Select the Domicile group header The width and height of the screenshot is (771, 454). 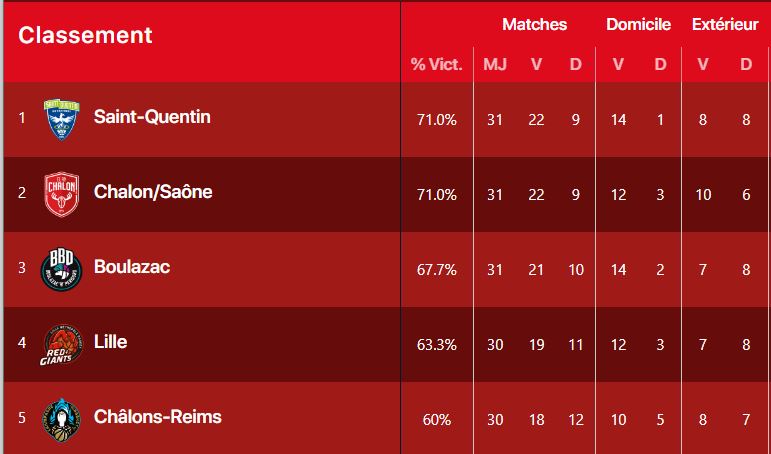638,24
